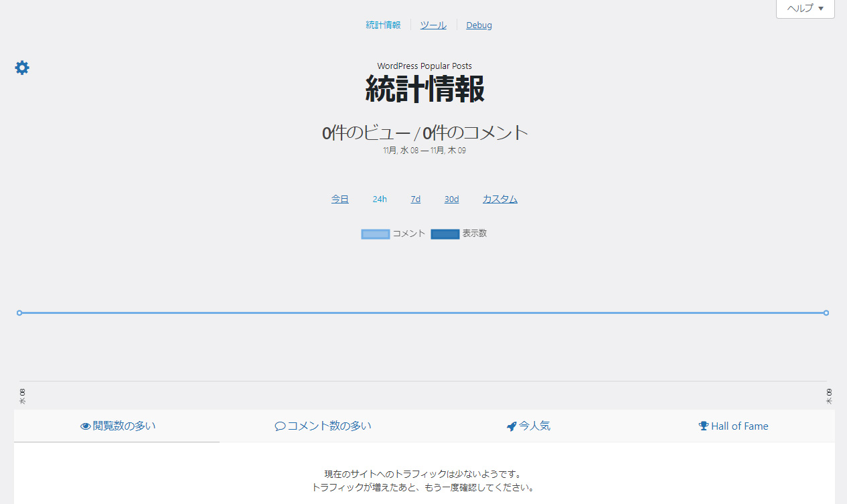Click the date range text 11月, 水 08 — 11月, 木 09
This screenshot has width=847, height=504.
425,151
